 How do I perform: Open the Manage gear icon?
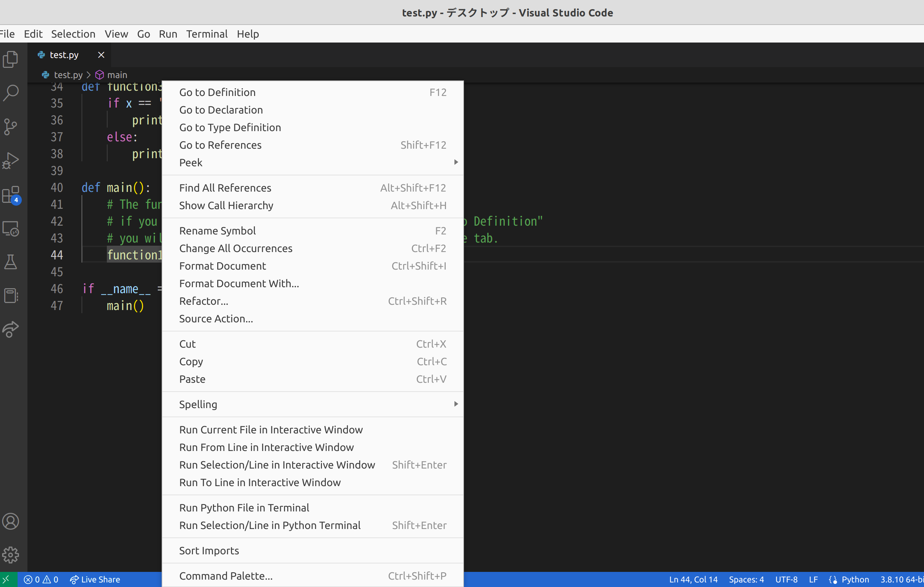[11, 555]
